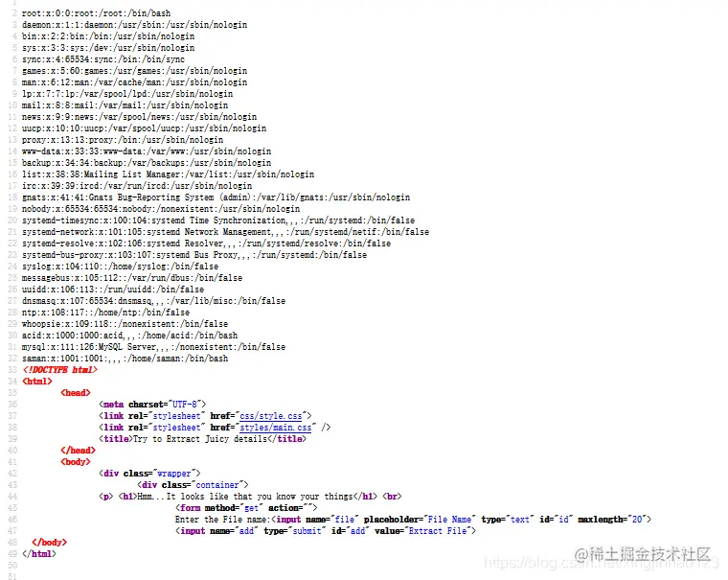Screen dimensions: 728x580
Task: Select the opening body tag
Action: point(76,462)
